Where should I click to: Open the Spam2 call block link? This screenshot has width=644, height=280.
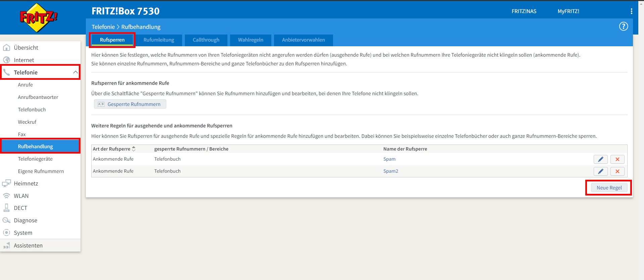point(390,171)
